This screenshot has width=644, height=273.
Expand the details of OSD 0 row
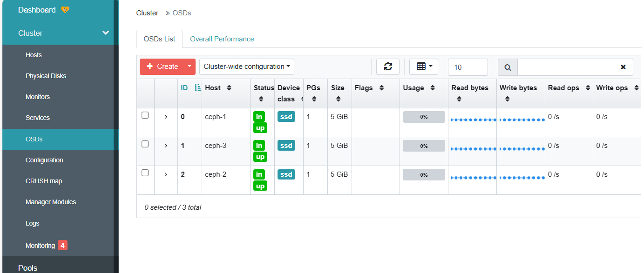tap(166, 117)
